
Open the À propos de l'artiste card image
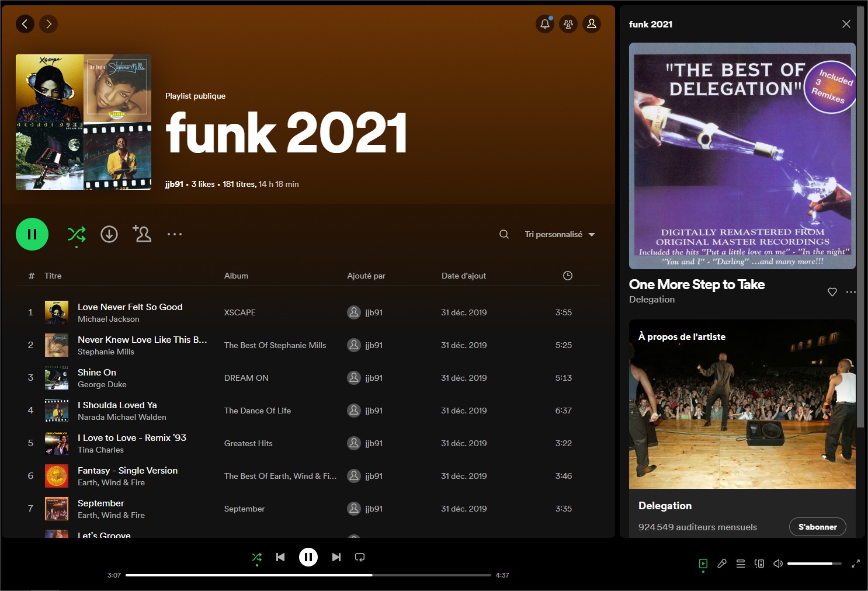pos(742,404)
